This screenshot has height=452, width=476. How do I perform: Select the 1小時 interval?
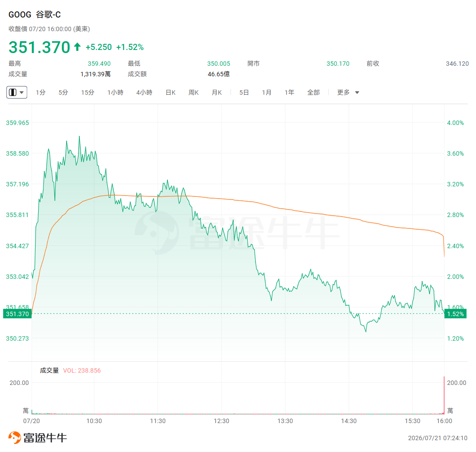click(115, 92)
